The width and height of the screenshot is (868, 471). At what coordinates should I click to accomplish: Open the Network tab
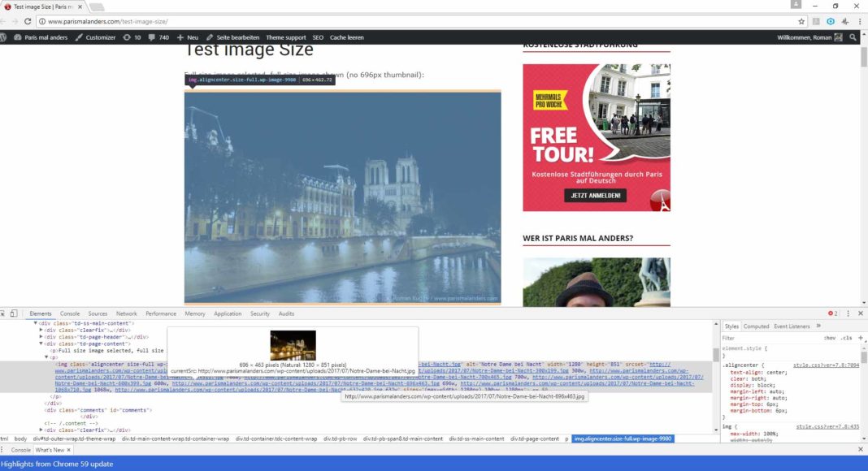(x=126, y=313)
